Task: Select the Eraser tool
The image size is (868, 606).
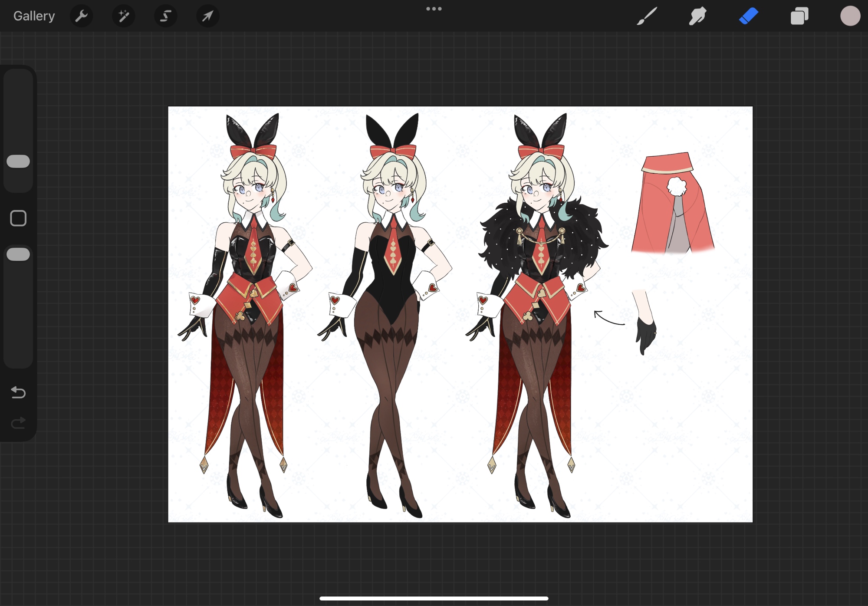Action: (749, 16)
